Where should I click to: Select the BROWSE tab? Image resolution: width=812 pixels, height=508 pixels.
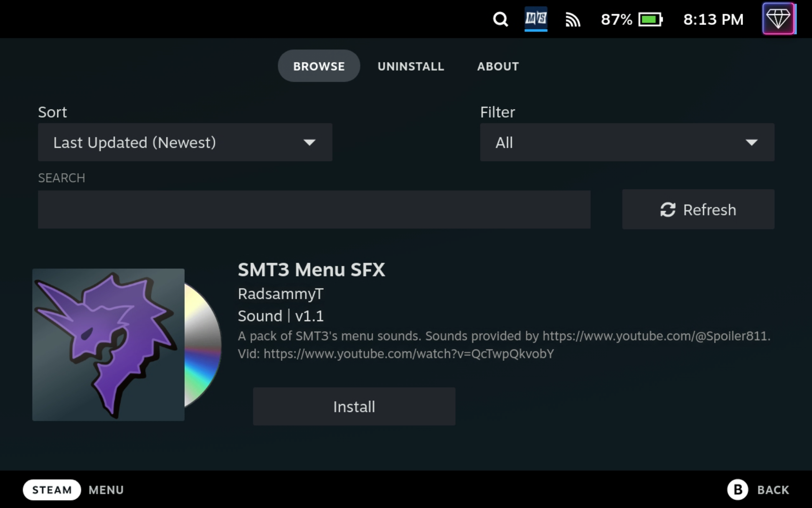tap(319, 66)
